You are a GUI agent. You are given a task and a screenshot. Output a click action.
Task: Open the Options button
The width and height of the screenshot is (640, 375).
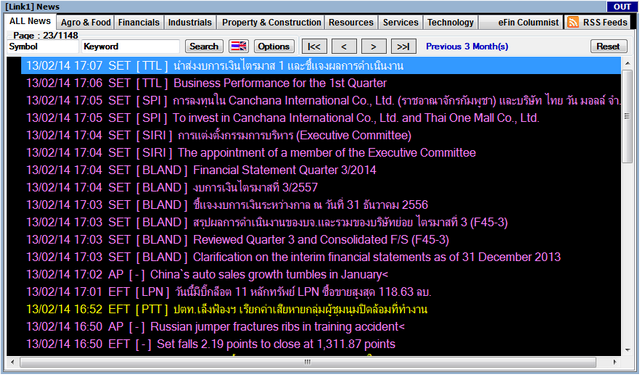[x=273, y=47]
